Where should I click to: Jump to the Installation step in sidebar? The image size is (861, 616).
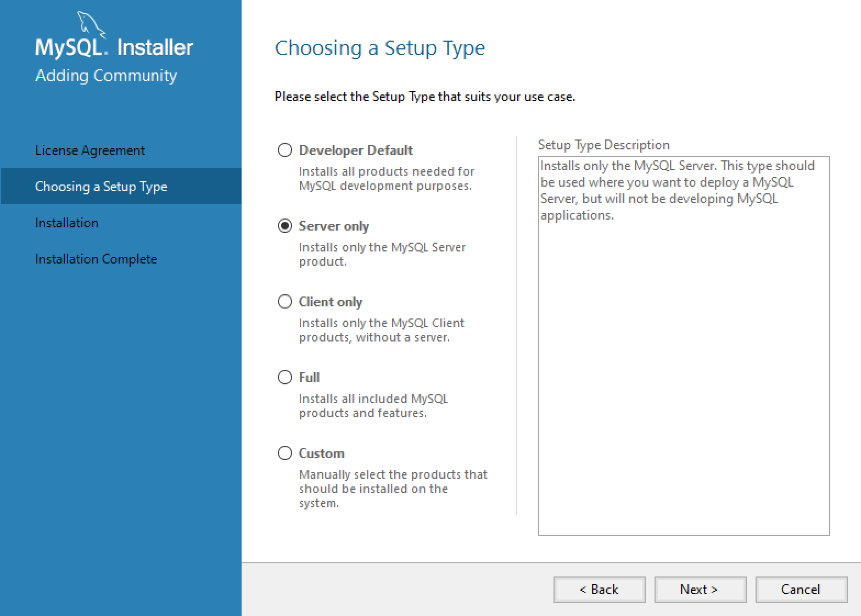(66, 223)
